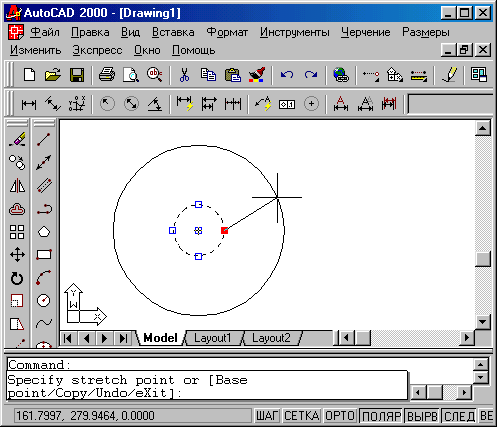
Task: Open the dimension style dropdown box
Action: click(x=450, y=104)
